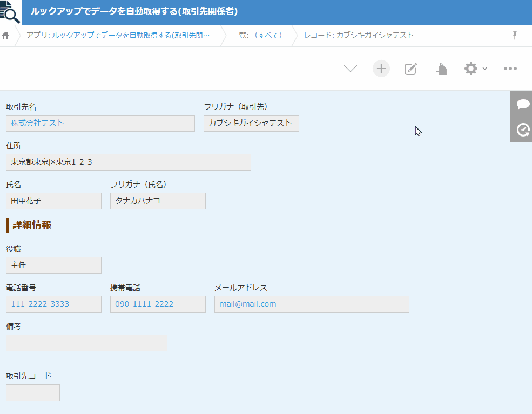Go to next record with down chevron
This screenshot has width=532, height=414.
pyautogui.click(x=351, y=69)
